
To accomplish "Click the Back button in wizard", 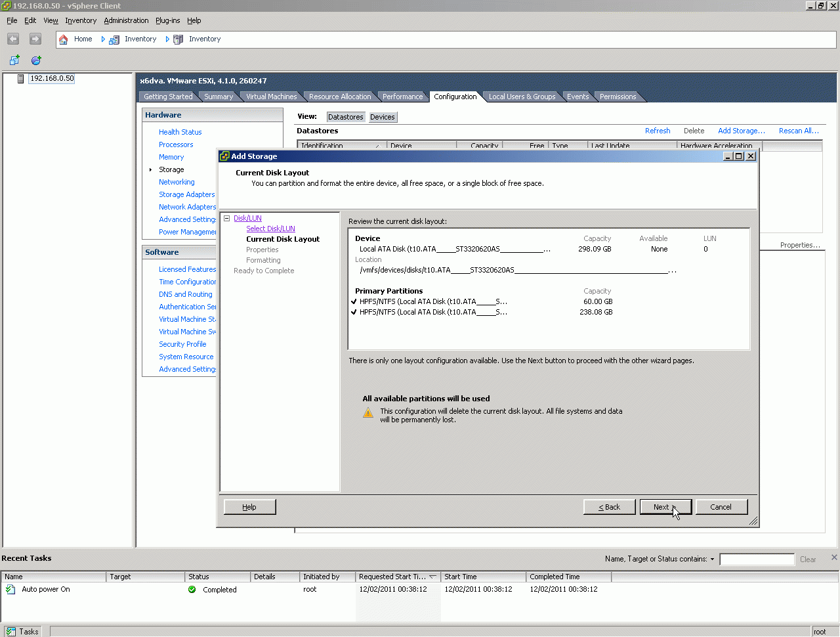I will tap(609, 507).
